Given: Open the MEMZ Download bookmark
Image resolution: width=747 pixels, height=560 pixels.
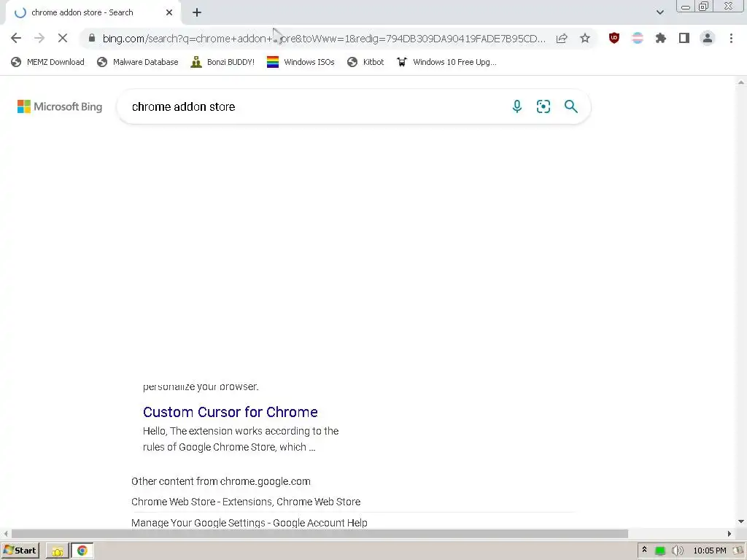Looking at the screenshot, I should click(47, 62).
